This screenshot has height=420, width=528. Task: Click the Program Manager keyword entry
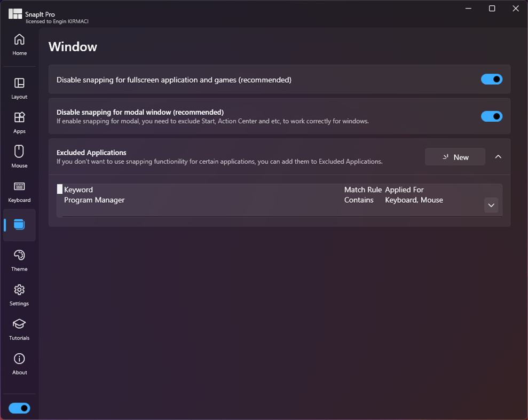pos(94,200)
